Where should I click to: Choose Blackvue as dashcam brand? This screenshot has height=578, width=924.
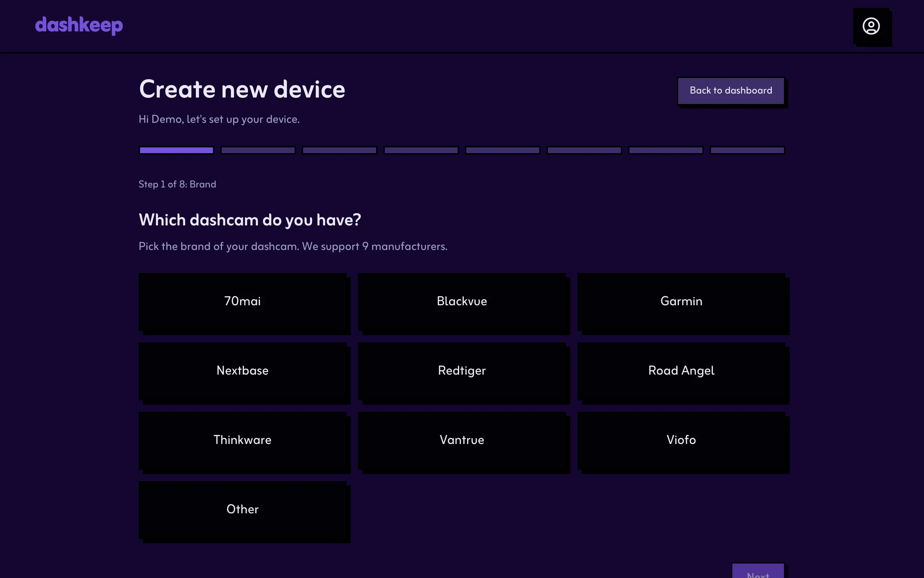coord(462,302)
